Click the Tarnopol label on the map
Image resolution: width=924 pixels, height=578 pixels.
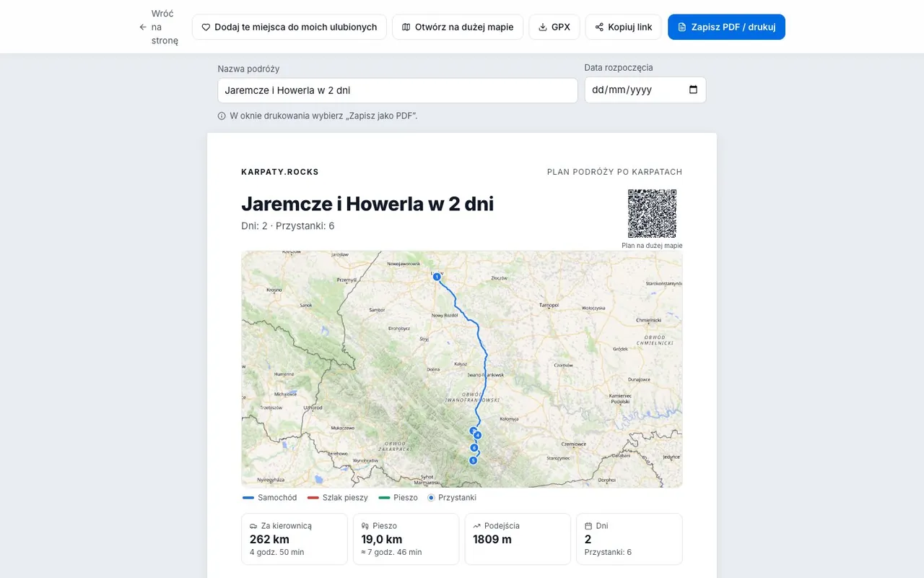549,306
